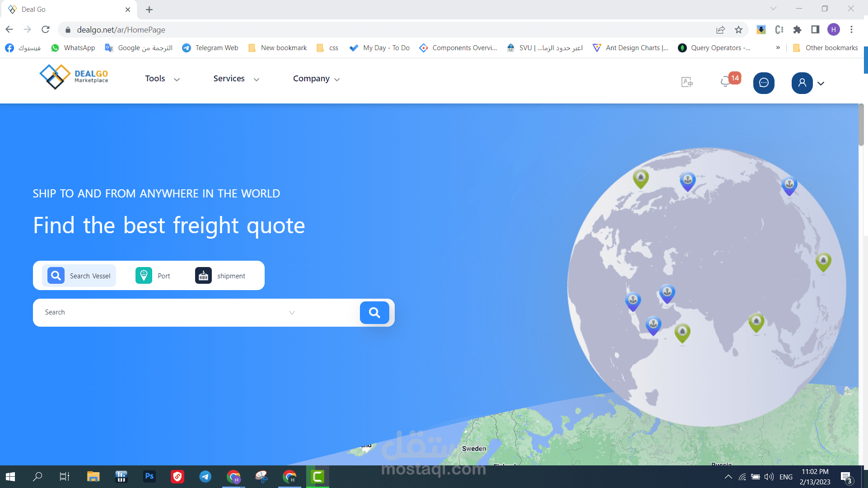Viewport: 868px width, 488px height.
Task: Select the Port tab
Action: [x=153, y=276]
